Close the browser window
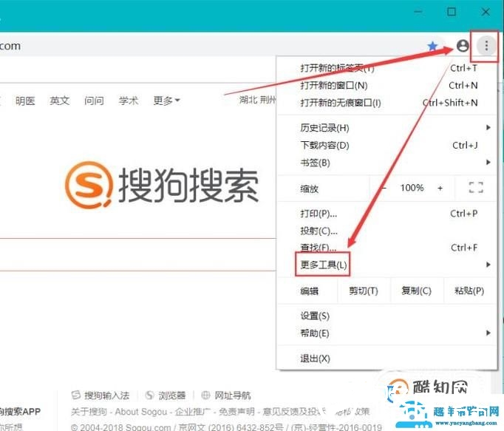This screenshot has width=504, height=431. [x=486, y=12]
